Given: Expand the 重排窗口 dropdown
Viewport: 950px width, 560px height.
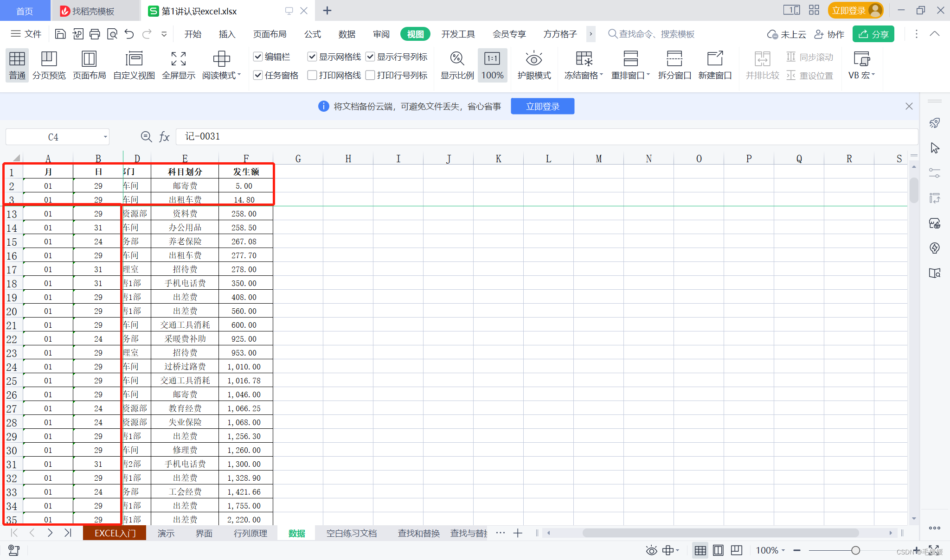Looking at the screenshot, I should [648, 75].
